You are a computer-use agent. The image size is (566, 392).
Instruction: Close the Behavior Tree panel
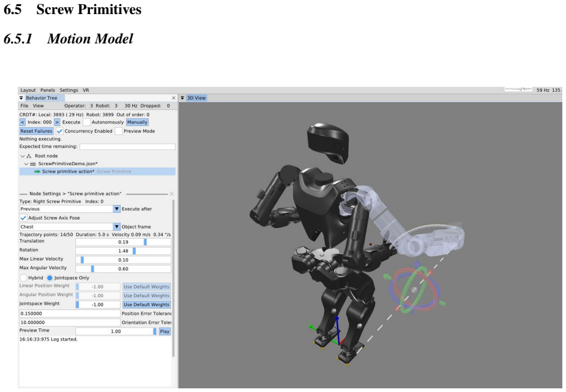[174, 98]
